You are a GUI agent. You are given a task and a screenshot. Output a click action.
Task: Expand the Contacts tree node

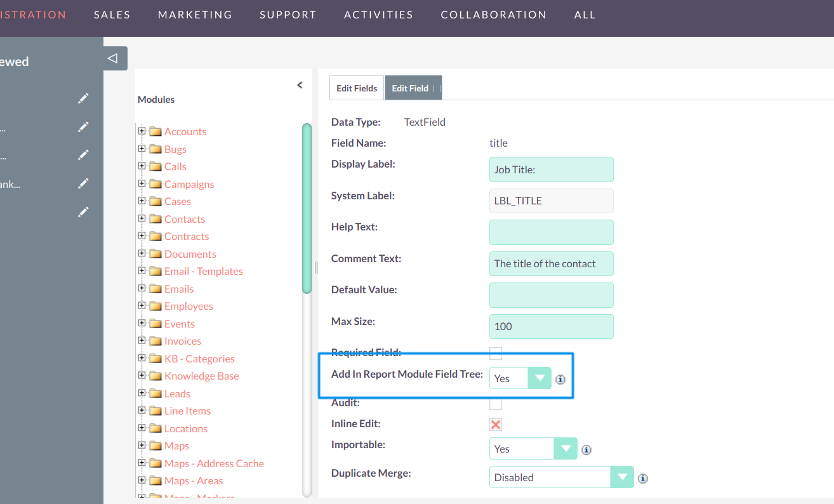142,219
